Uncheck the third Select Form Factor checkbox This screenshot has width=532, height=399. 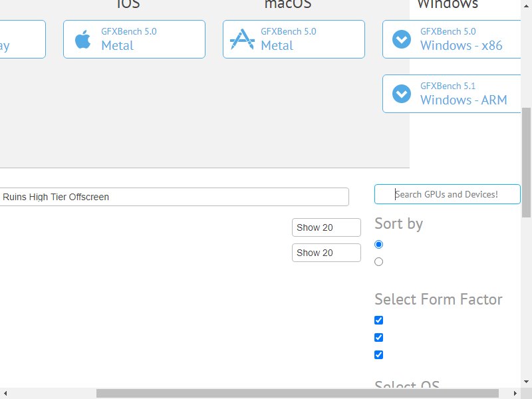378,355
